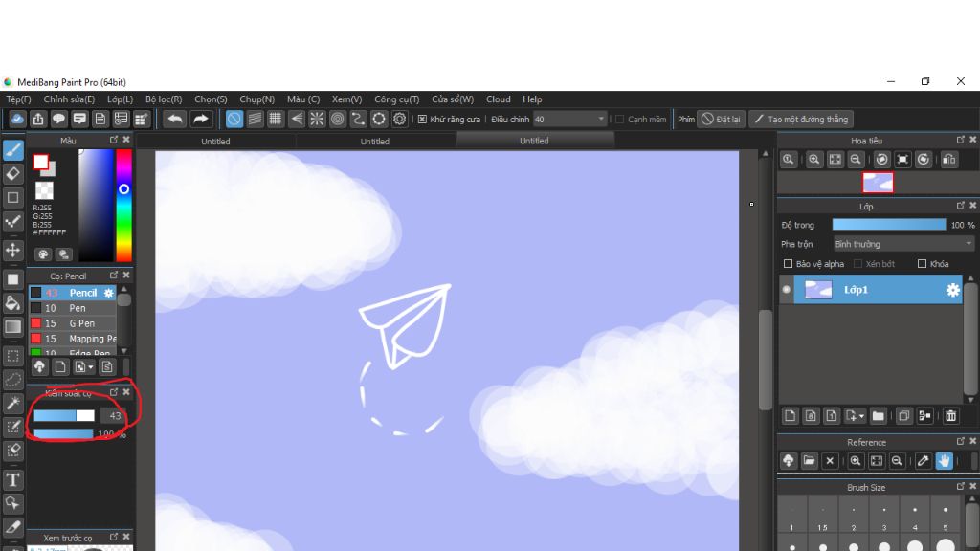980x551 pixels.
Task: Toggle visibility of the Lớp1 layer
Action: pos(787,290)
